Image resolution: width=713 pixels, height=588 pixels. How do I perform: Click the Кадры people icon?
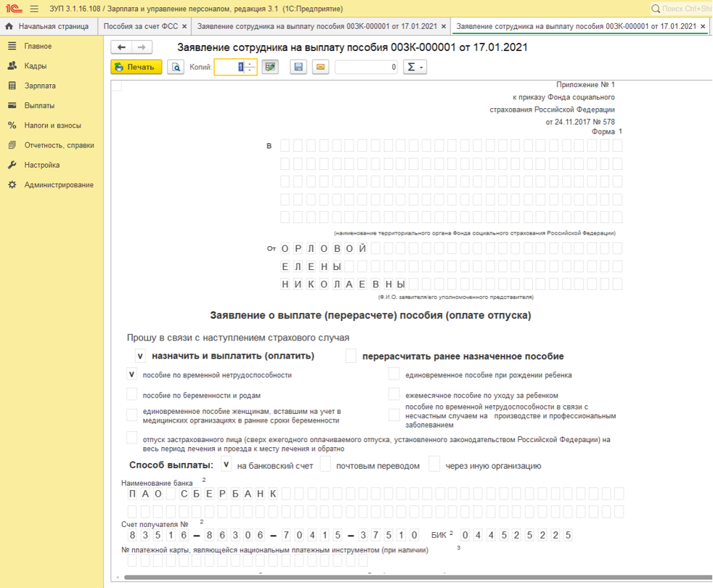coord(12,66)
